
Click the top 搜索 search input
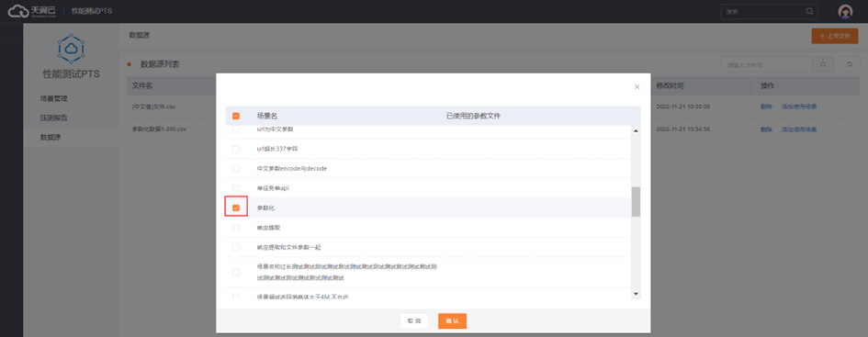tap(770, 11)
